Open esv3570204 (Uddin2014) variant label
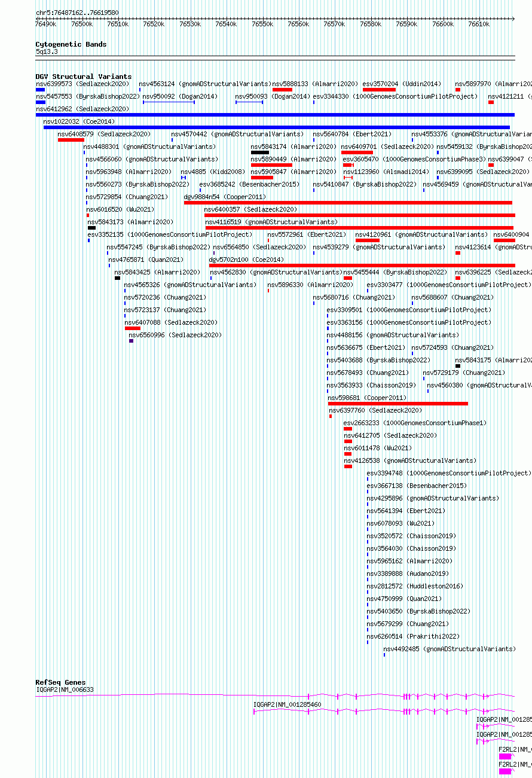This screenshot has height=778, width=532. pyautogui.click(x=402, y=84)
